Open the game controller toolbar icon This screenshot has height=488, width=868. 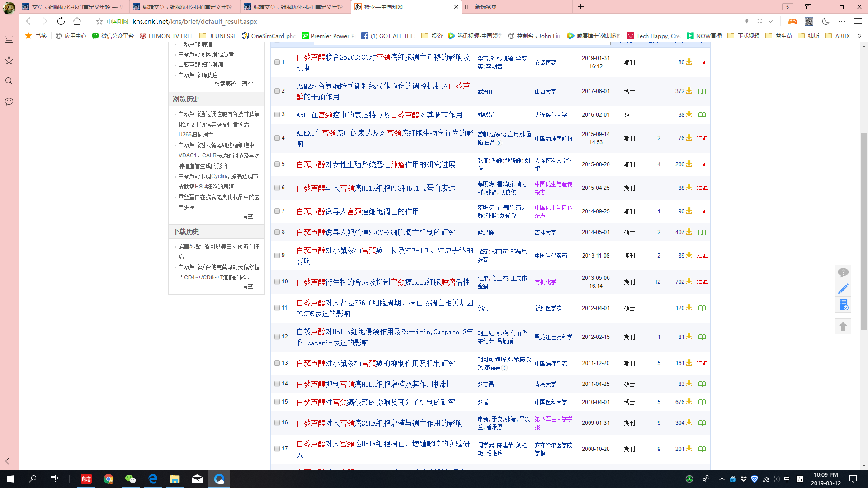coord(793,21)
